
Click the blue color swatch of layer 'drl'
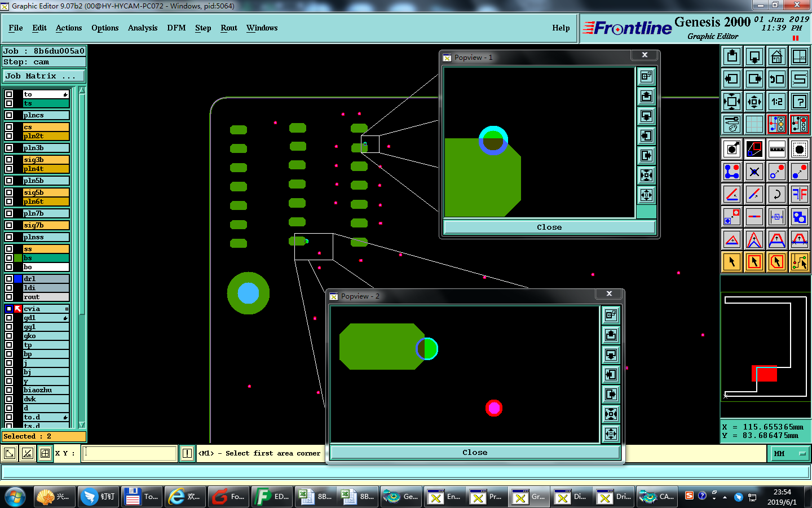click(19, 279)
